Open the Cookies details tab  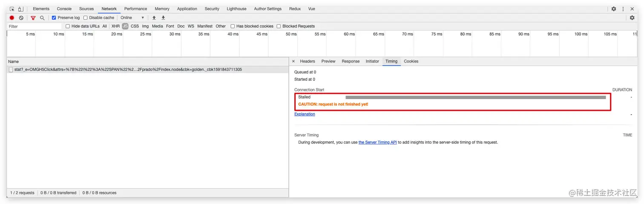(411, 62)
